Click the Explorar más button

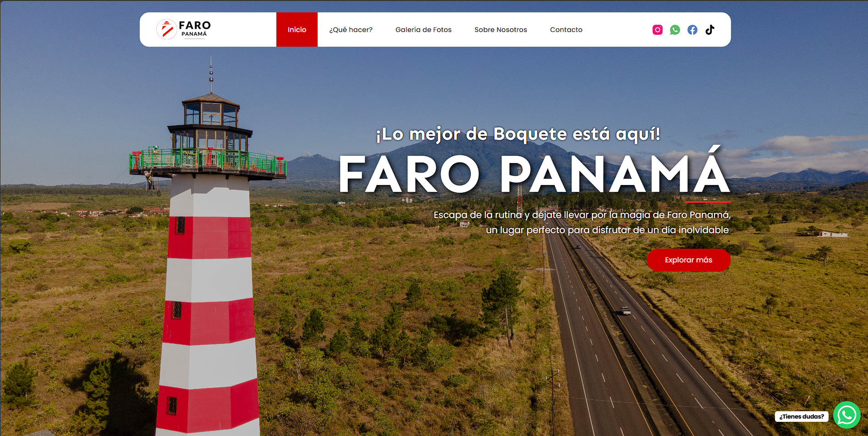tap(689, 260)
